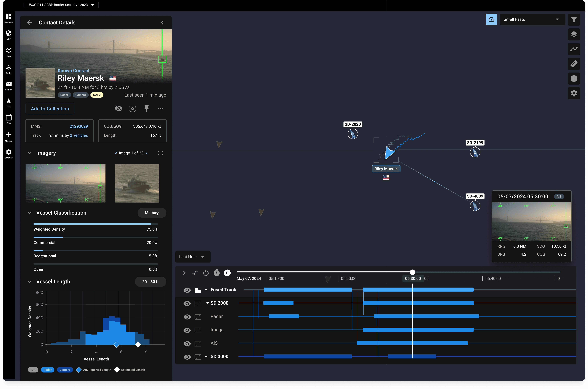Center view on contact target icon
Screen dimensions: 588x389
click(x=132, y=108)
